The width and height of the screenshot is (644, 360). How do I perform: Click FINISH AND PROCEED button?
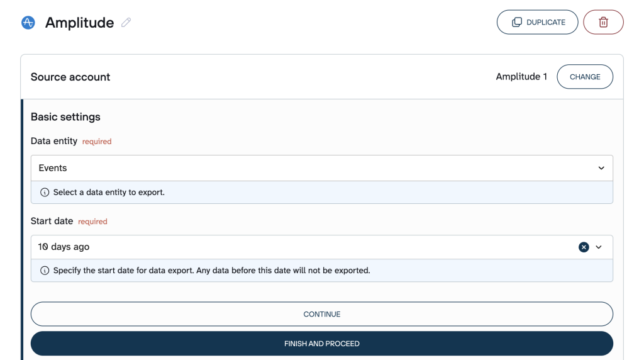[x=321, y=344]
